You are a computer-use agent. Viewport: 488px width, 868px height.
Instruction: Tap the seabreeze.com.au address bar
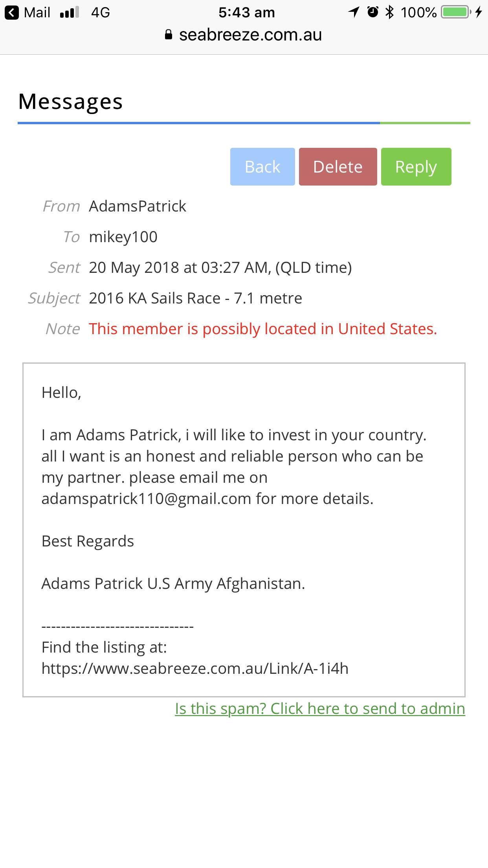pos(250,35)
